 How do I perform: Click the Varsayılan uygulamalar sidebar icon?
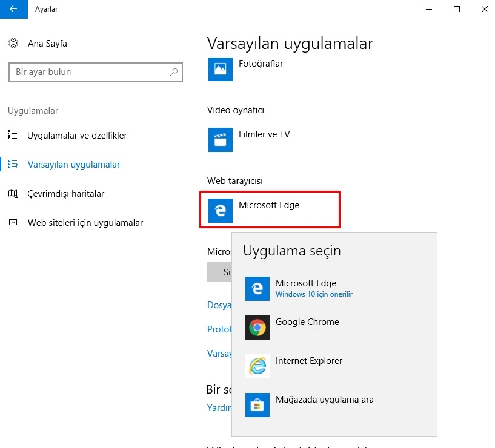(13, 164)
